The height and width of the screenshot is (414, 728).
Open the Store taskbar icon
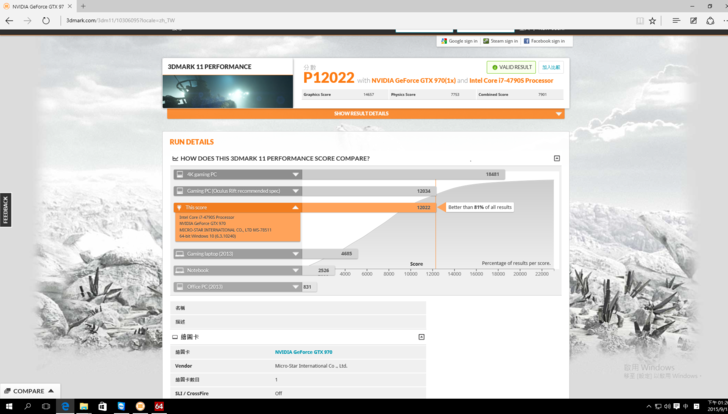(x=102, y=406)
